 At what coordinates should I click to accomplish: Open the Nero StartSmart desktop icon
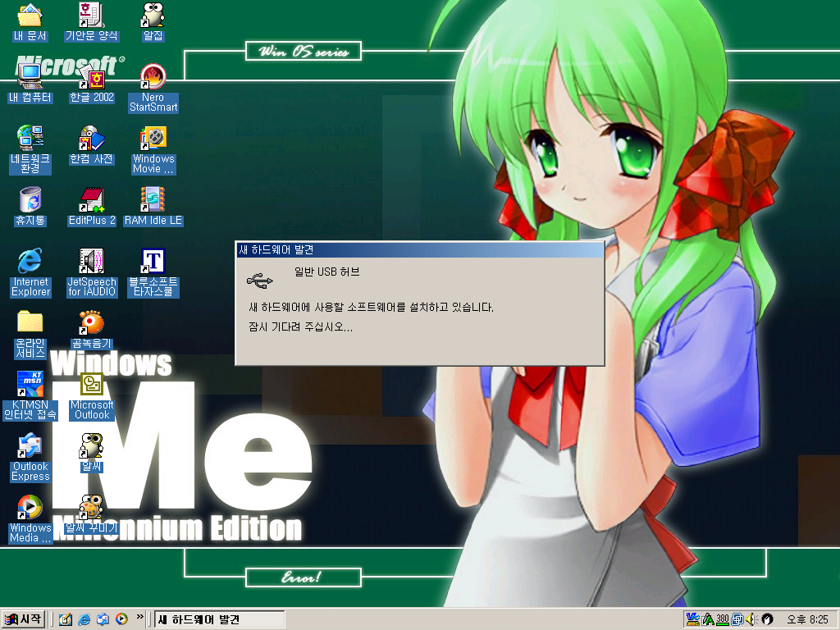click(x=153, y=78)
